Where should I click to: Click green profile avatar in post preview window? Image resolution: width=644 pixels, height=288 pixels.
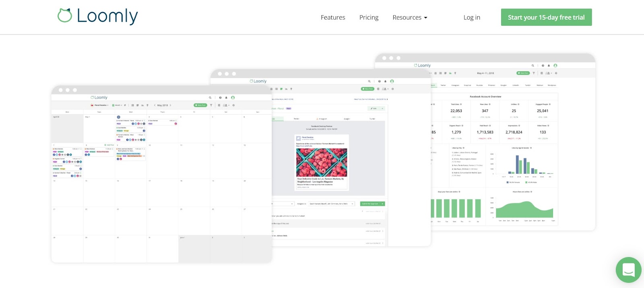point(392,81)
